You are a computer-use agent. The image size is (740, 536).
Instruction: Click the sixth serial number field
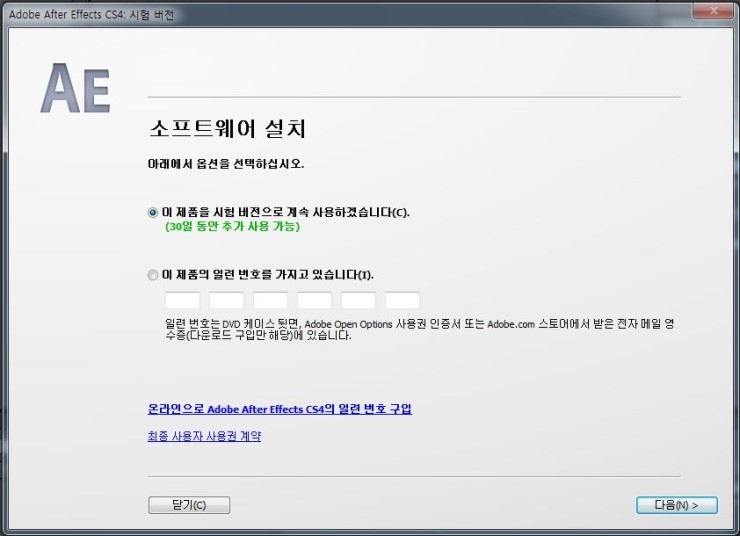point(402,300)
